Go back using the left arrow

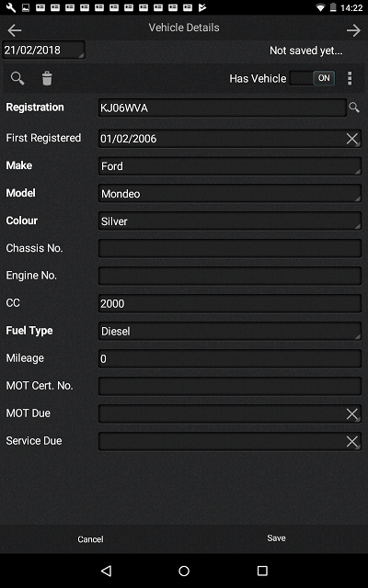click(15, 30)
